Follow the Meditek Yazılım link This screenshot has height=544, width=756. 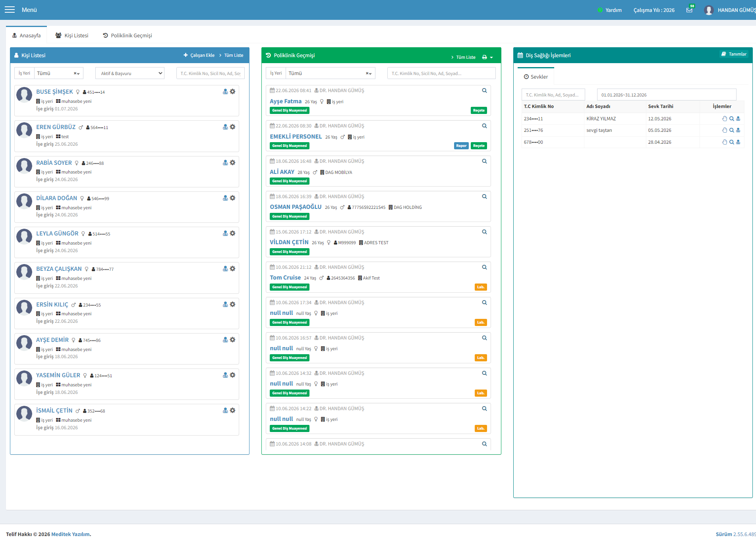[x=71, y=534]
